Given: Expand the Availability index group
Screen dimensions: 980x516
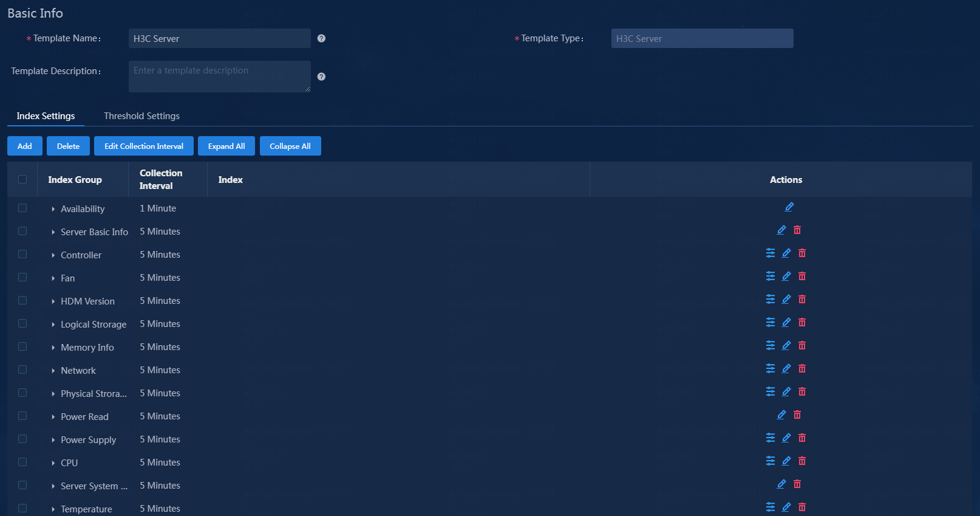Looking at the screenshot, I should [x=53, y=209].
